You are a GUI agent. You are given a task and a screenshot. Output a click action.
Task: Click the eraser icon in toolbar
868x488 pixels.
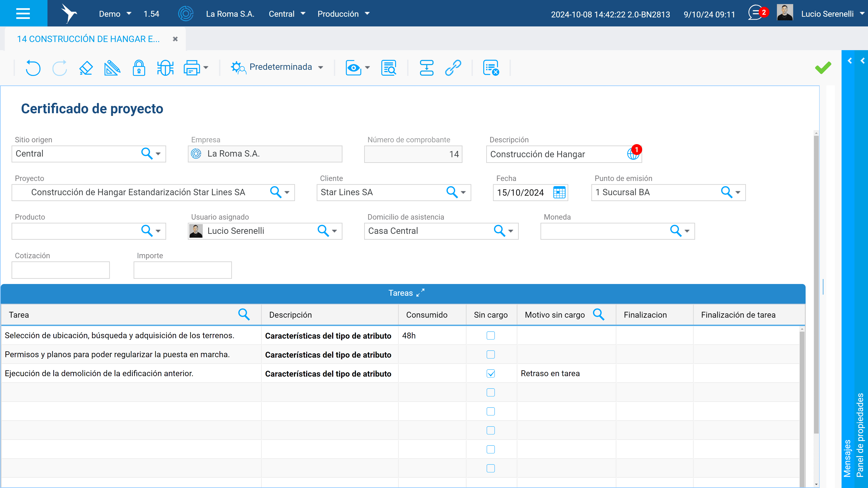(x=86, y=68)
